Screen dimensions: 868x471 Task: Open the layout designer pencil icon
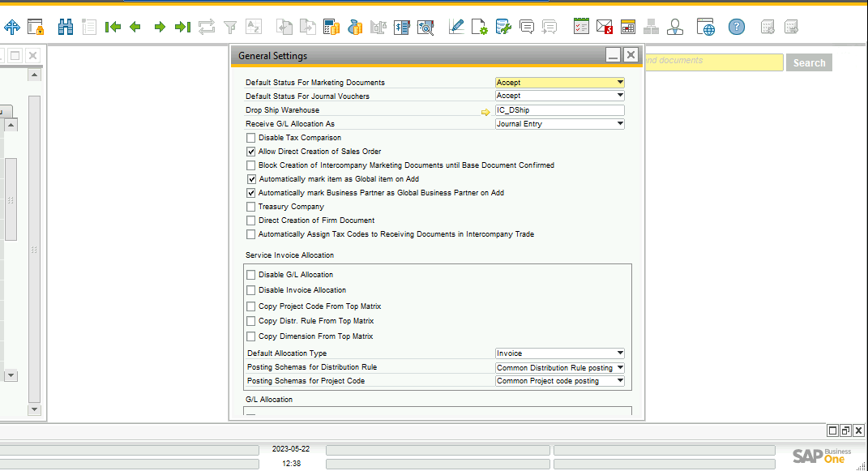(456, 27)
